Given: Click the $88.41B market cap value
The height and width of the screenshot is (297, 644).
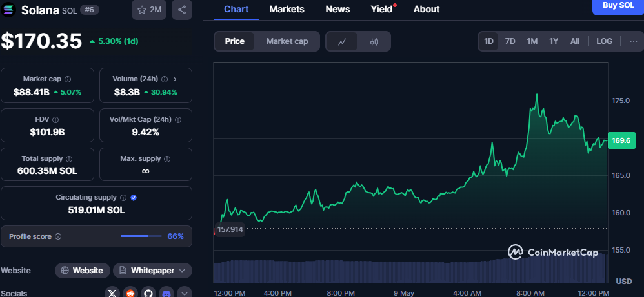Looking at the screenshot, I should tap(31, 92).
